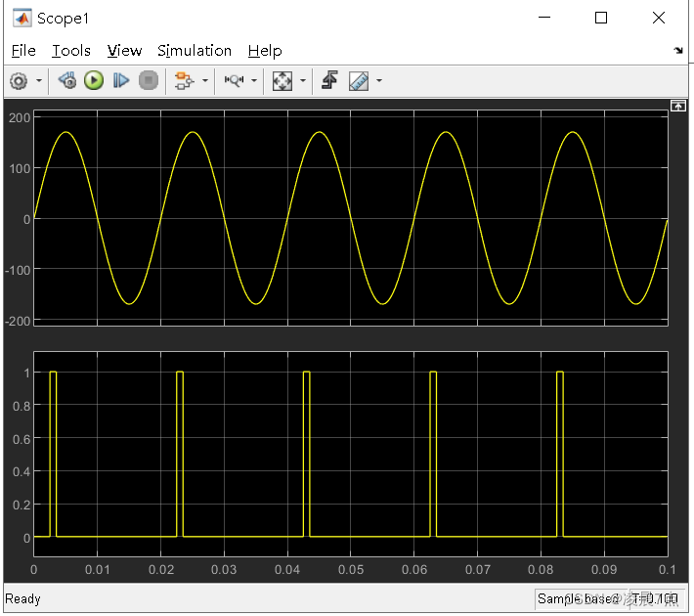Expand the Measurements dropdown arrow
This screenshot has width=694, height=616.
379,81
